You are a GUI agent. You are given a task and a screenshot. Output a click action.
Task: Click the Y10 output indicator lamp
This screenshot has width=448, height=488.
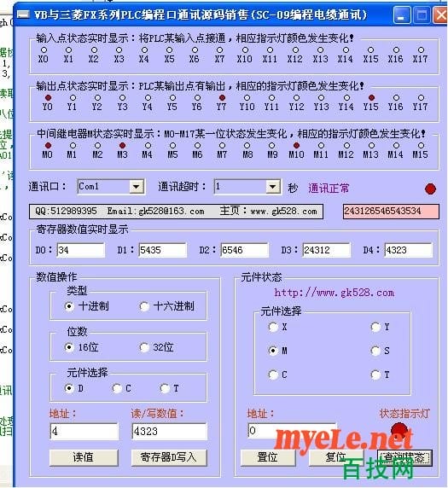pos(247,98)
